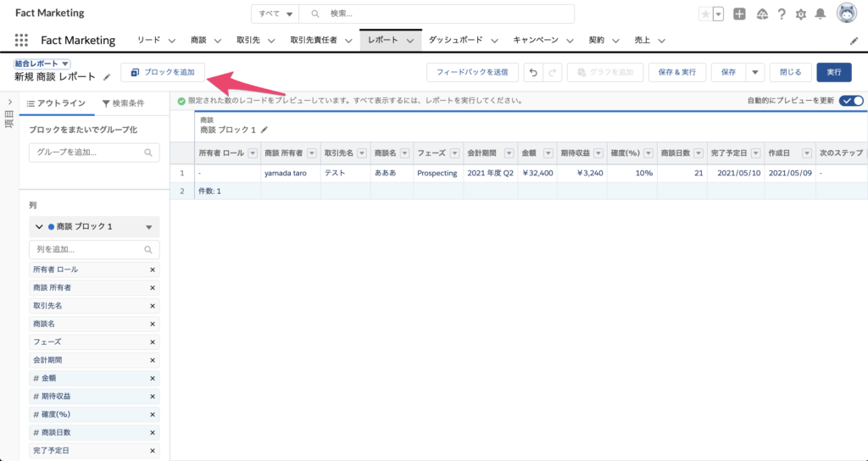This screenshot has height=461, width=868.
Task: Open the 結合レポート format dropdown
Action: pyautogui.click(x=42, y=64)
